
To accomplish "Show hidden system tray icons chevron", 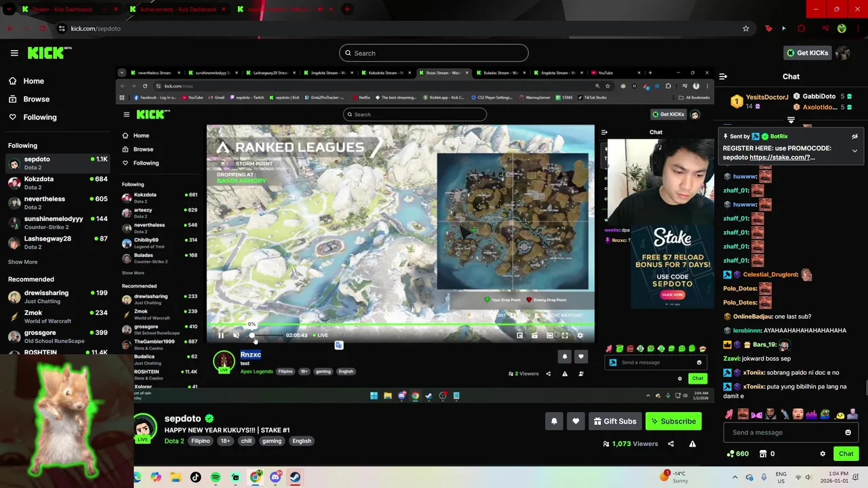I will click(735, 477).
